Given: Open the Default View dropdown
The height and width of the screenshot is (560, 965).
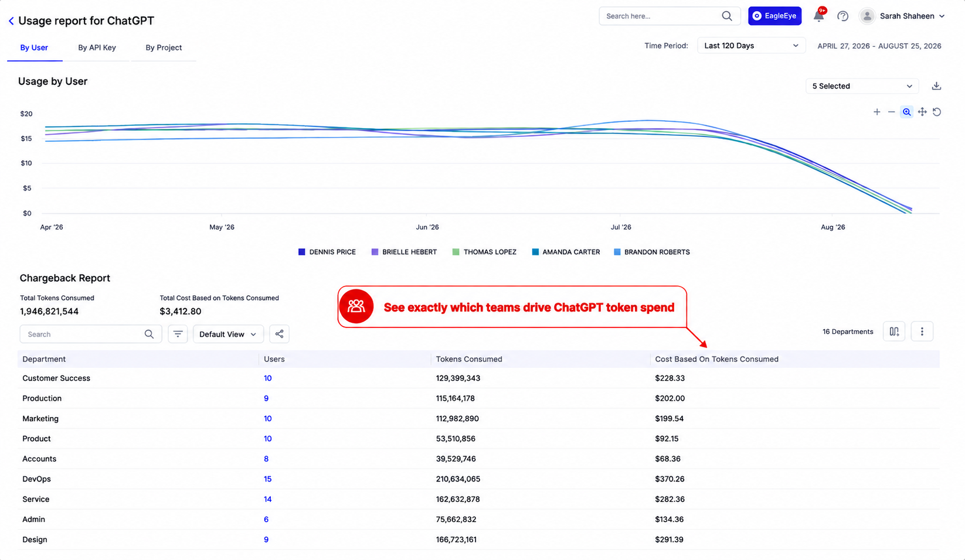Looking at the screenshot, I should point(228,334).
